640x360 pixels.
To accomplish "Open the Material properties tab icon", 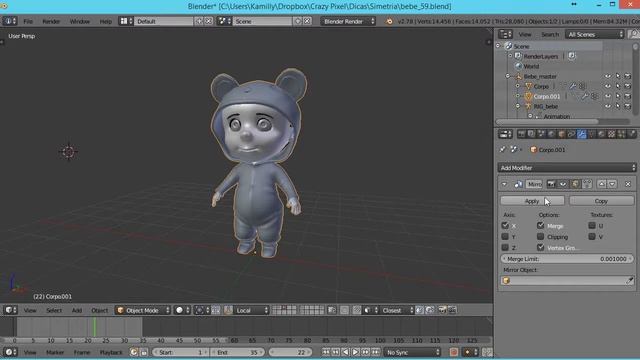I will 601,134.
